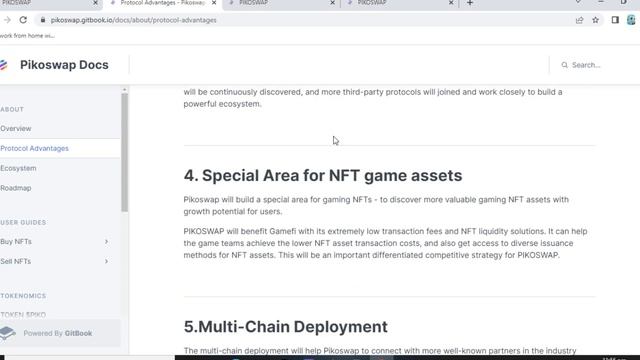Click the share page icon in address bar
640x360 pixels.
pyautogui.click(x=579, y=20)
